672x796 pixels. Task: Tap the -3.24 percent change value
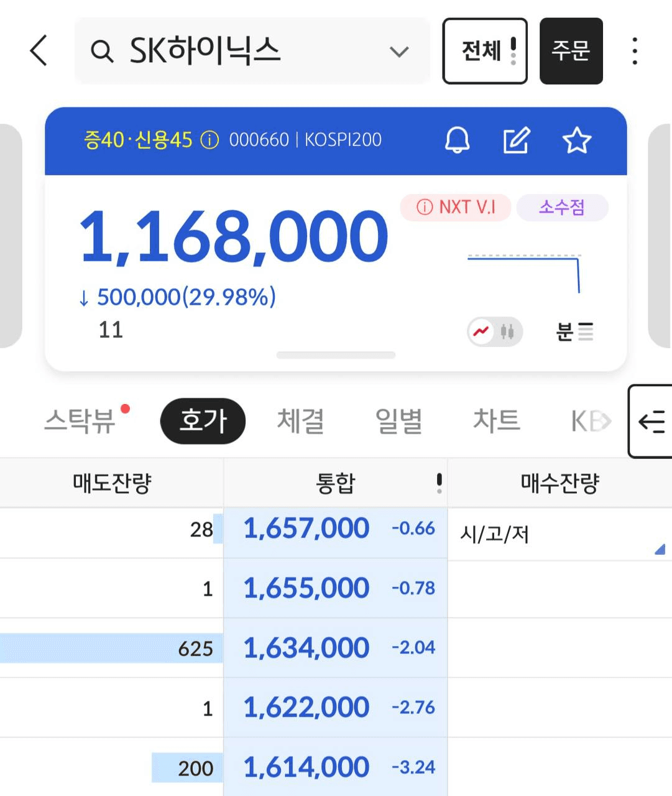(413, 767)
